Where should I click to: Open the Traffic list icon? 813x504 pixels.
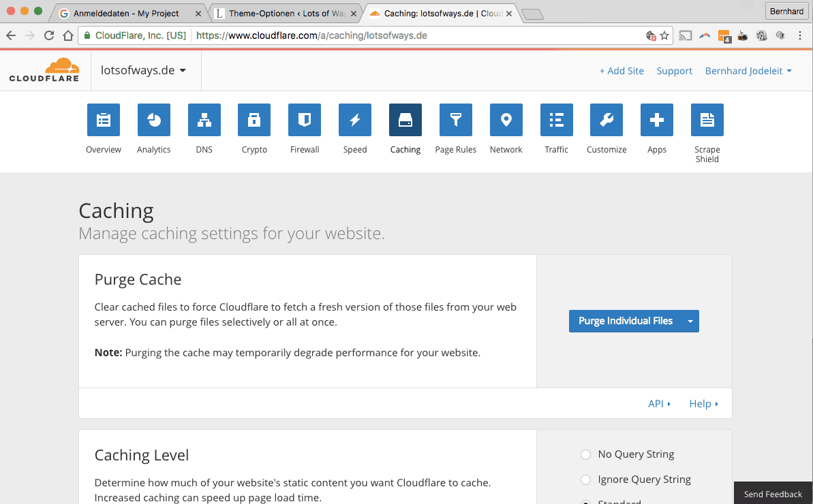pyautogui.click(x=557, y=120)
